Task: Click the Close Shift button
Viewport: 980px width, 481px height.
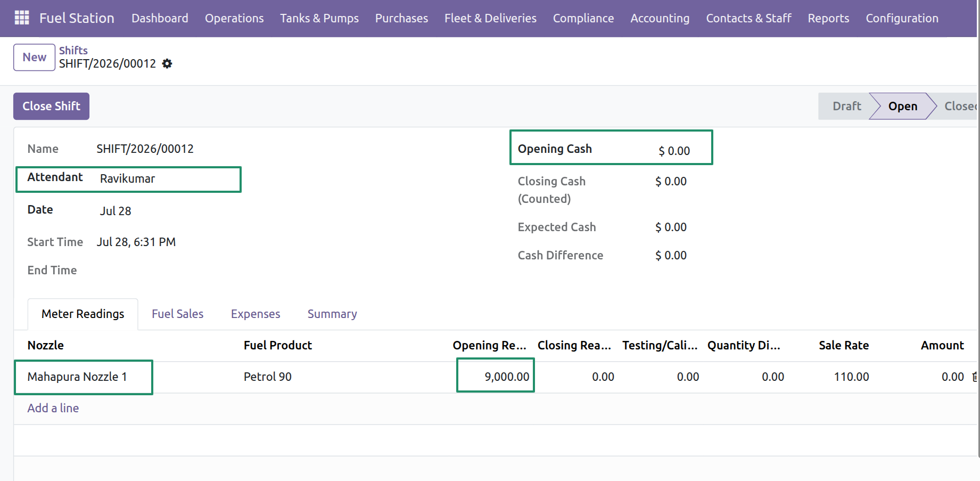Action: [51, 107]
